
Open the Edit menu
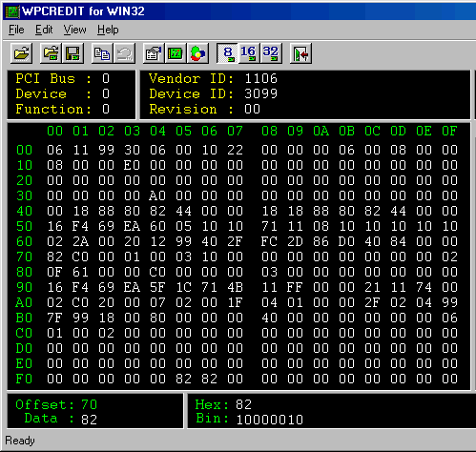[x=44, y=30]
